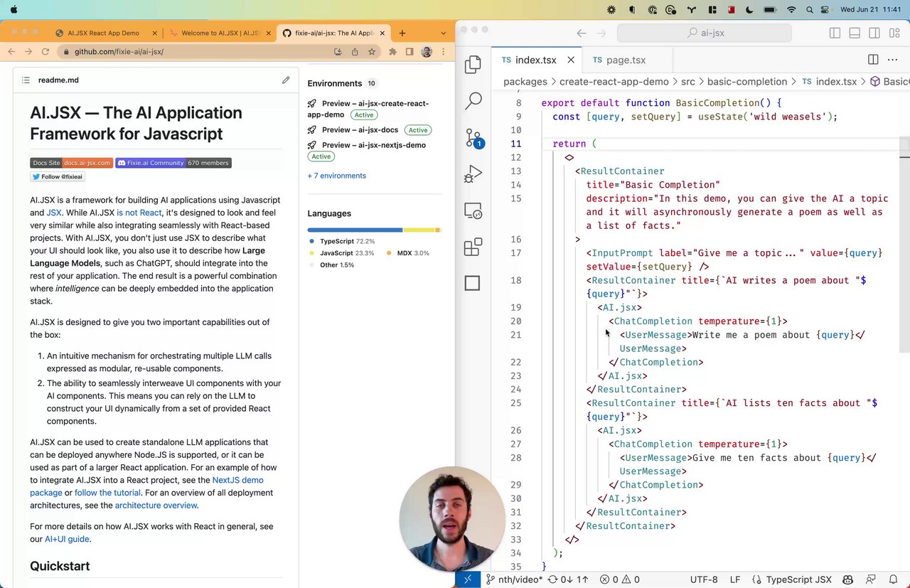Click the install app icon in address bar

click(x=338, y=52)
